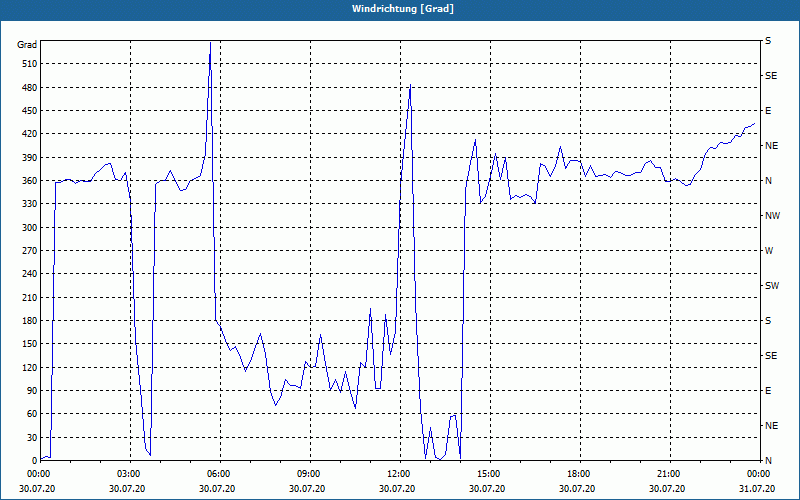800x500 pixels.
Task: Select the 450 y-axis label
Action: [30, 111]
